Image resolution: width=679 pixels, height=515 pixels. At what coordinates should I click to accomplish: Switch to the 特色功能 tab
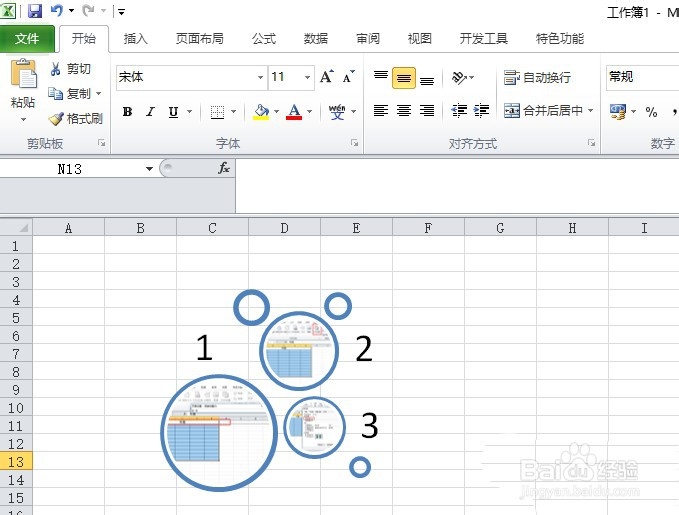tap(560, 39)
